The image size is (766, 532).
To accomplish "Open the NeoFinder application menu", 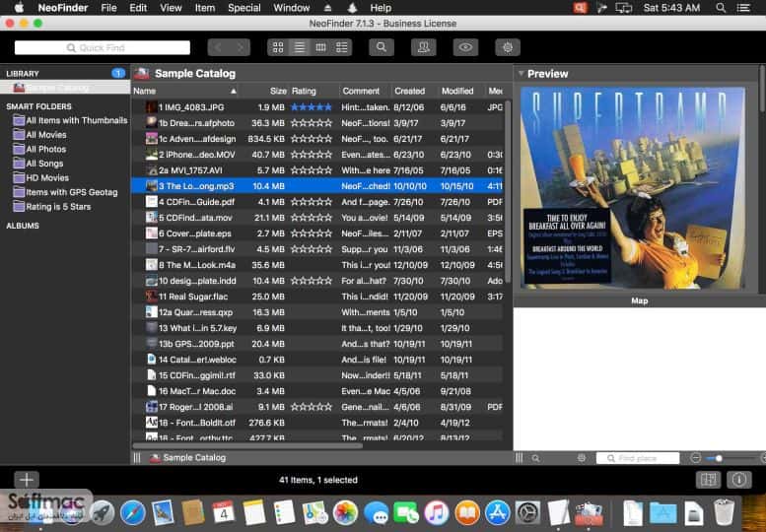I will pos(63,8).
